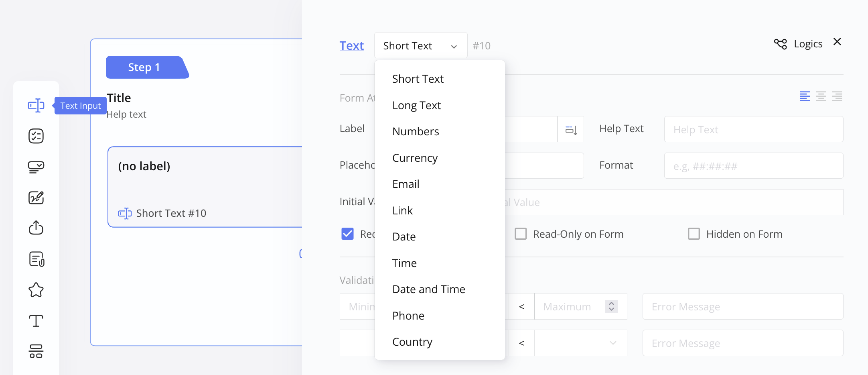Click the form Help text line
Screen dimensions: 868x375
[126, 114]
